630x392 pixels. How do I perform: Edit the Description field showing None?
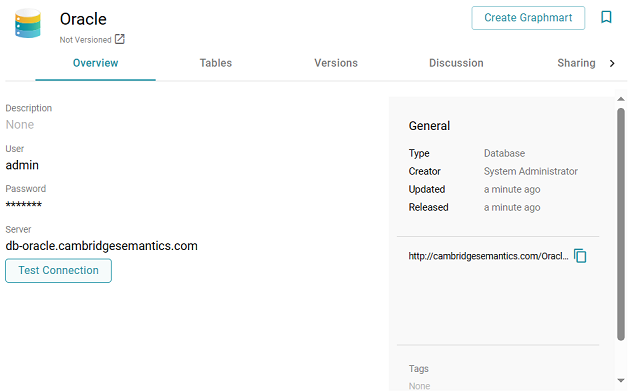click(20, 125)
